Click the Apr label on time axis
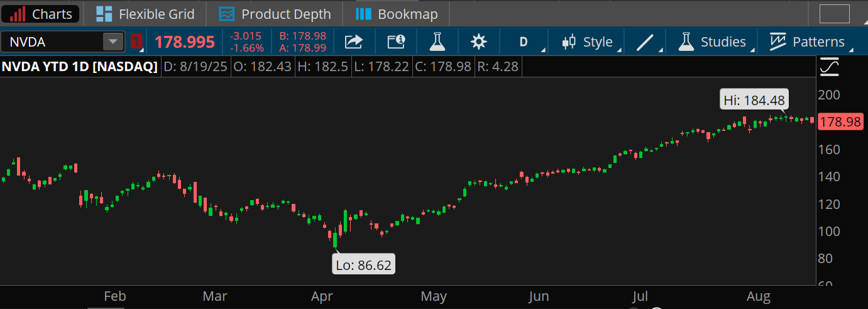868x309 pixels. [x=322, y=296]
